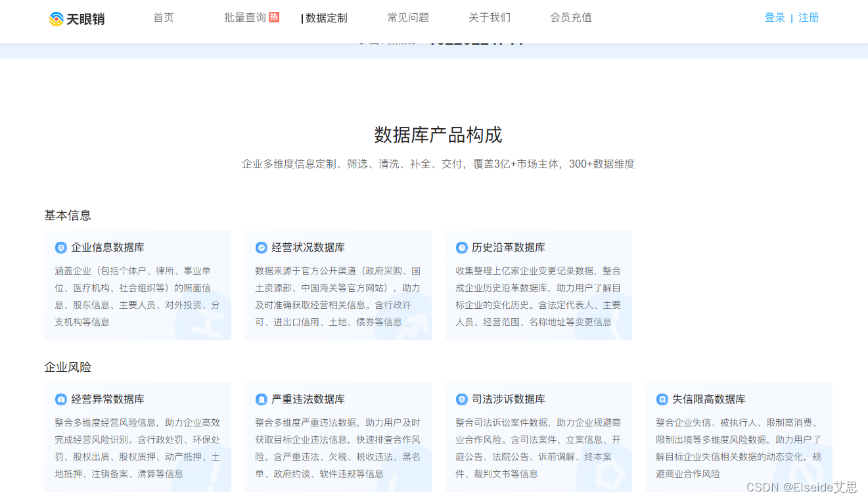Open the 首页 nav item
Image resolution: width=868 pixels, height=500 pixels.
pyautogui.click(x=164, y=18)
